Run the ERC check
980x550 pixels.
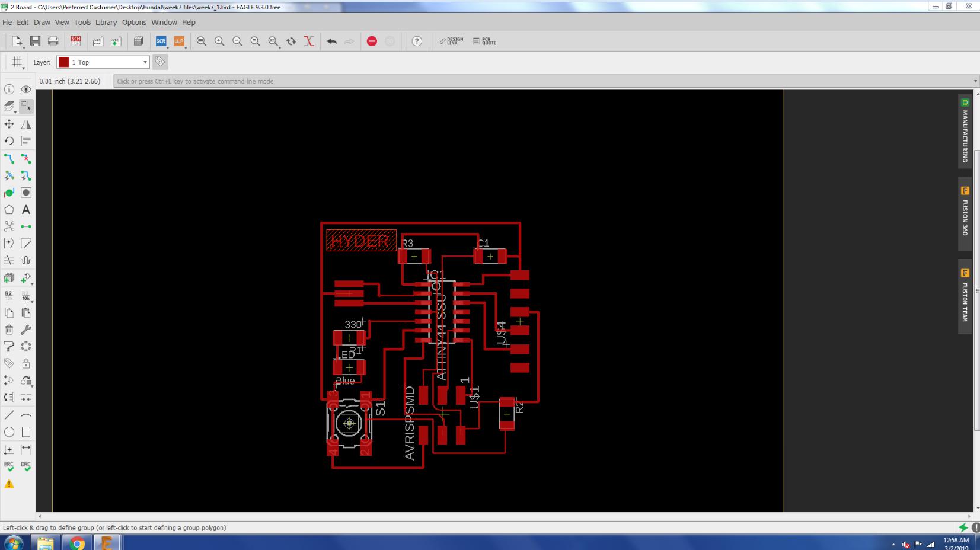(x=9, y=466)
